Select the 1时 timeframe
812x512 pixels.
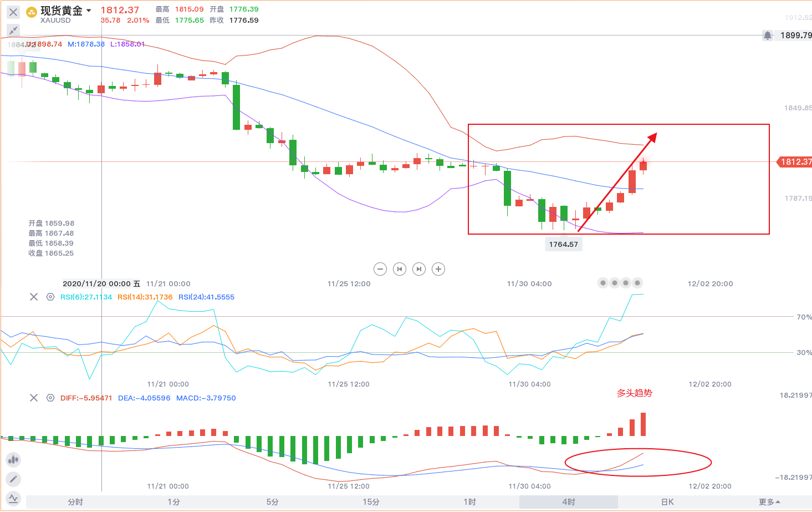coord(470,502)
